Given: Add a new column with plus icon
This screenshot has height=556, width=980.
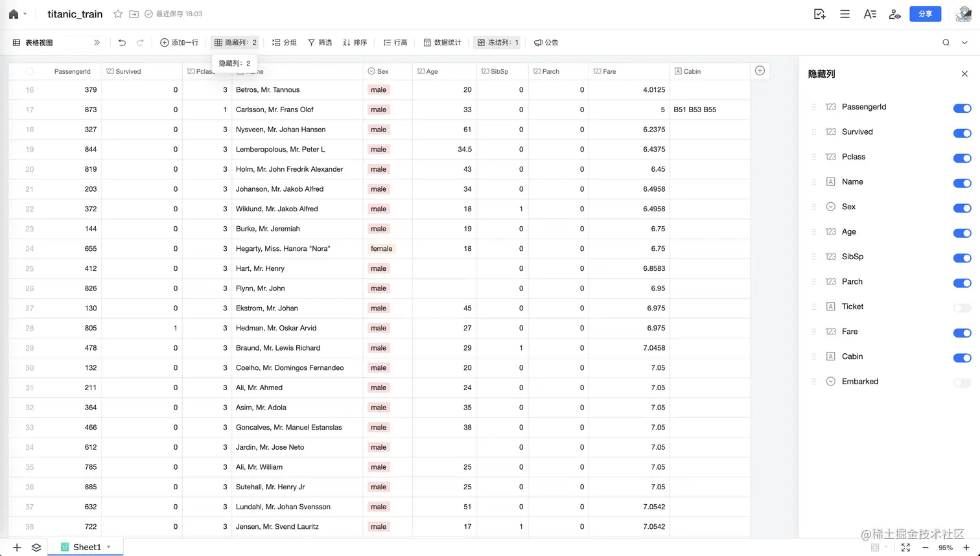Looking at the screenshot, I should (x=760, y=71).
